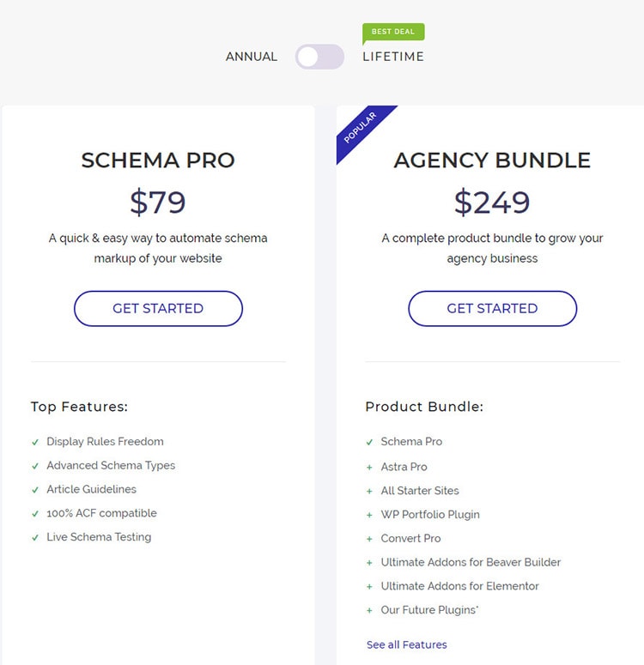Click checkmark beside Live Schema Testing
This screenshot has width=644, height=665.
click(x=35, y=538)
